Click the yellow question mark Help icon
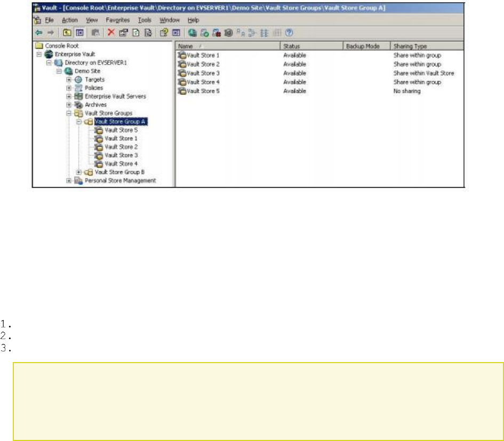The height and width of the screenshot is (441, 504). pos(164,33)
